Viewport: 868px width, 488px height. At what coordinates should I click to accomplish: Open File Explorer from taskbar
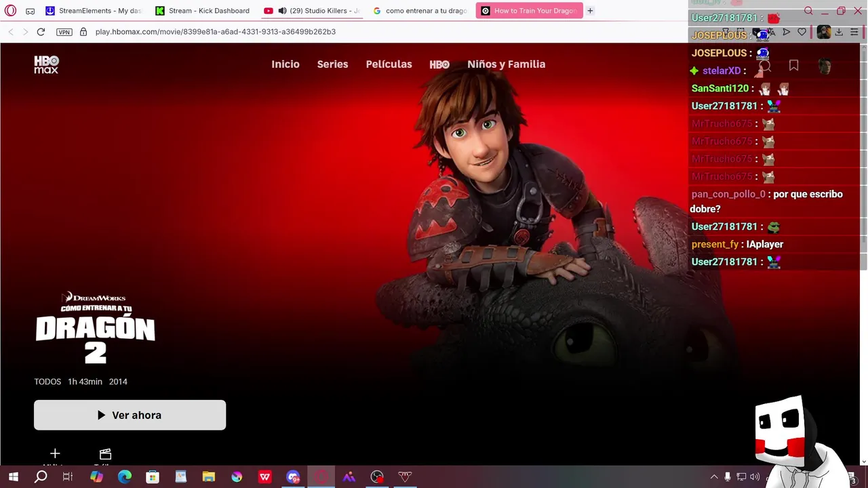click(x=208, y=477)
